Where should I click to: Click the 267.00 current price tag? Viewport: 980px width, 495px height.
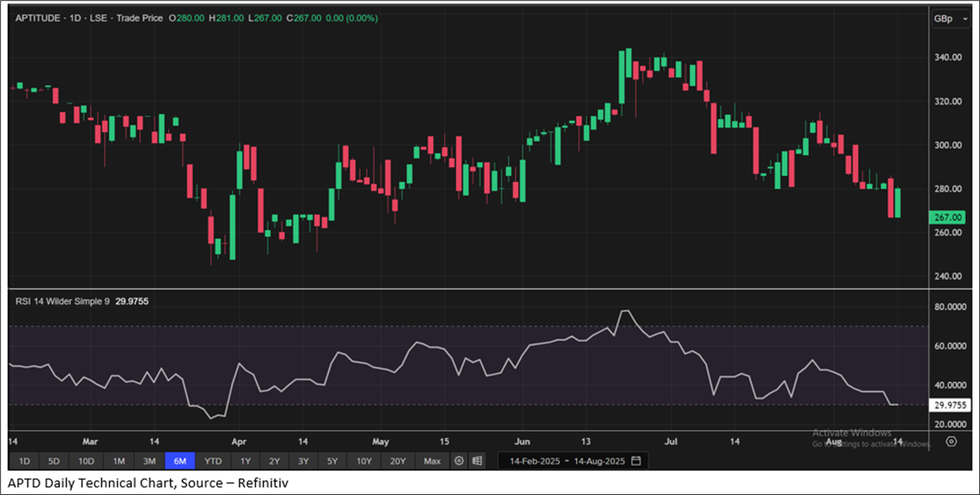click(947, 217)
